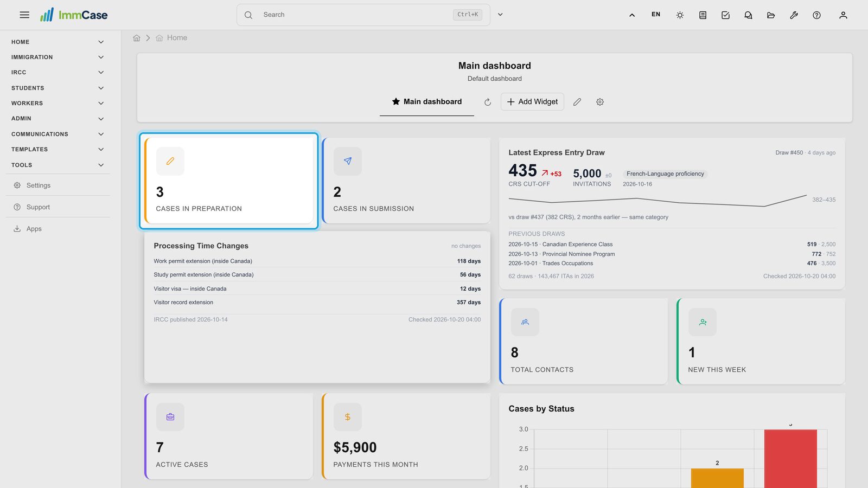Refresh the dashboard with the reload icon
Viewport: 868px width, 488px height.
(x=488, y=102)
